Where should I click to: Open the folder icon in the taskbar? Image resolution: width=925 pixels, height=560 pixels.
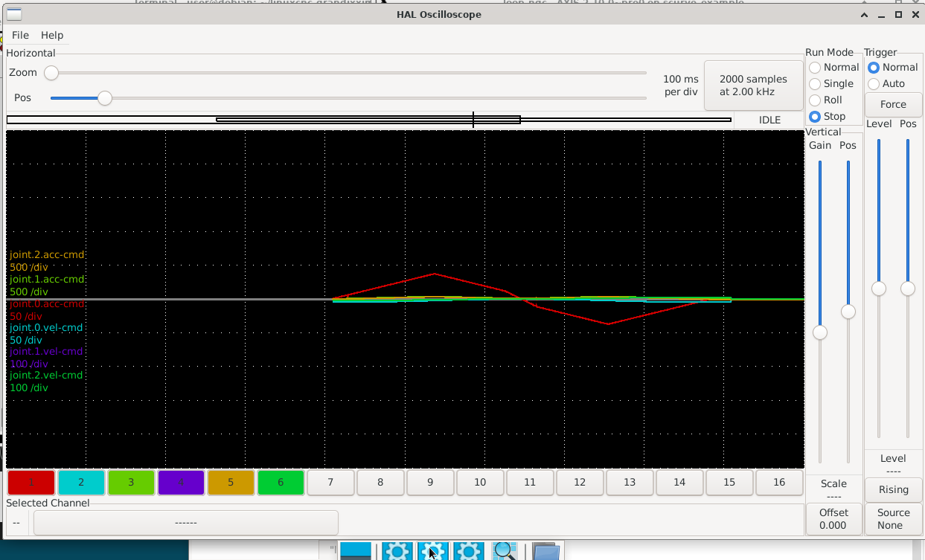pos(545,551)
